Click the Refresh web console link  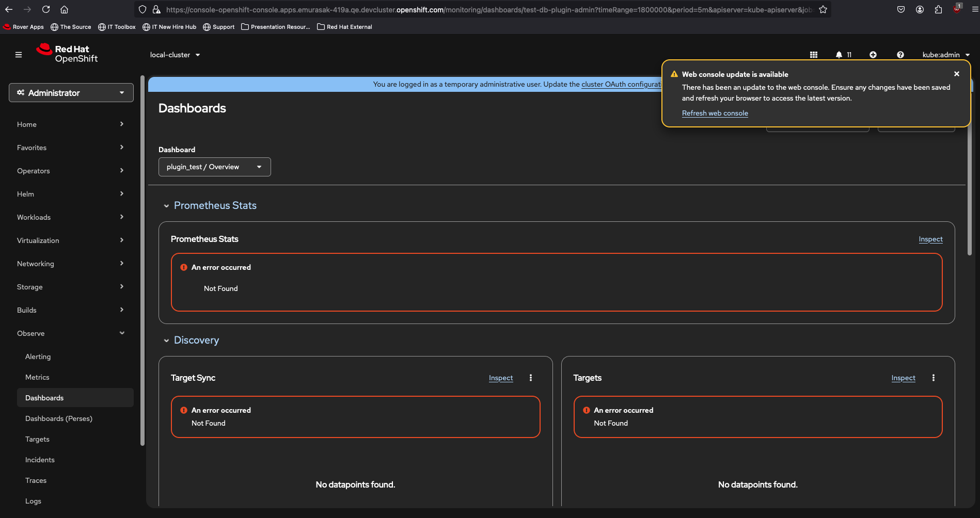715,114
